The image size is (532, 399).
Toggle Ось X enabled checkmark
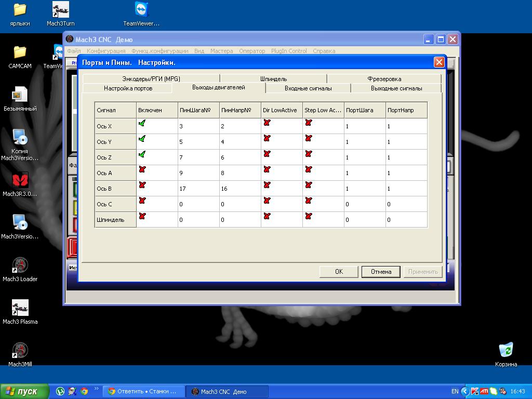coord(142,123)
